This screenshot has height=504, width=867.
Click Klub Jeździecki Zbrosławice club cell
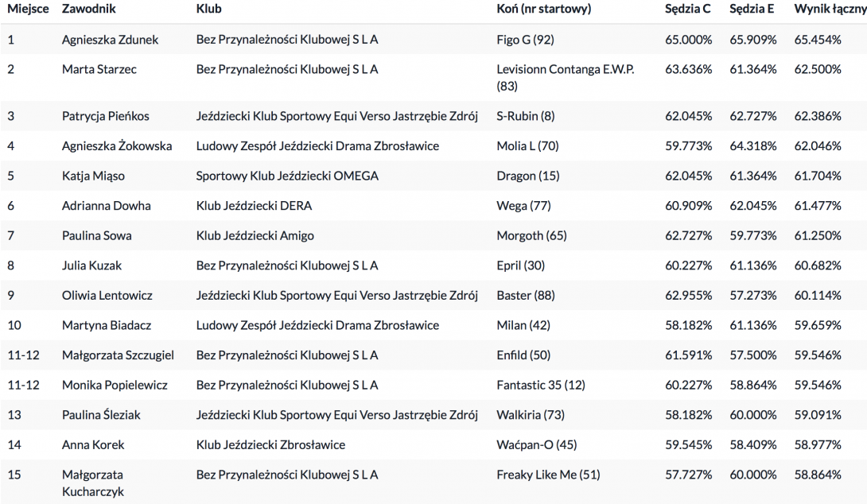(x=270, y=444)
